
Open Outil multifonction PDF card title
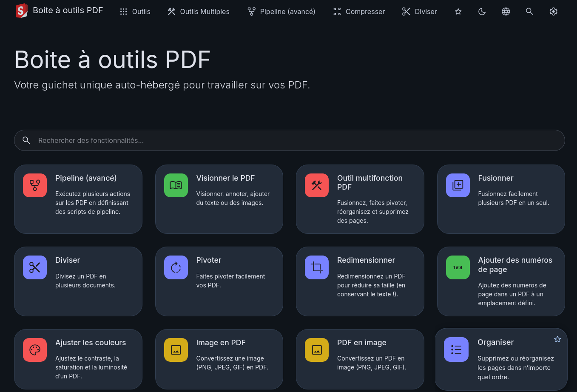[x=370, y=182]
